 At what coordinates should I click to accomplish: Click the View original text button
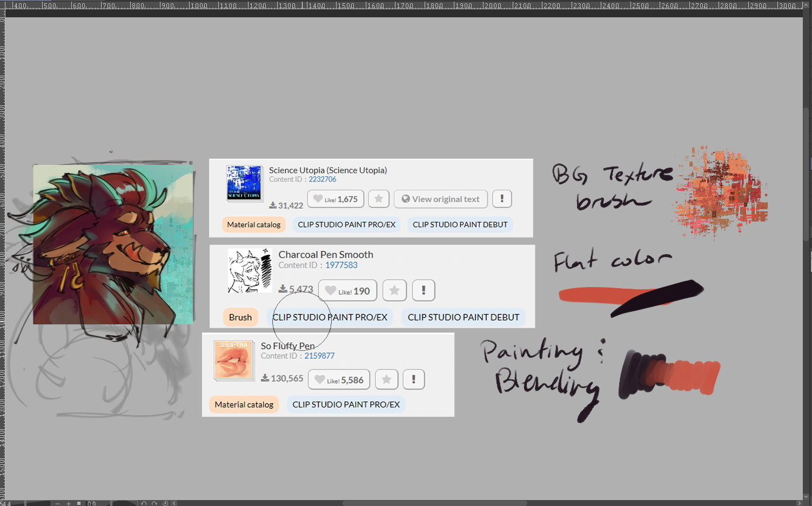(440, 199)
